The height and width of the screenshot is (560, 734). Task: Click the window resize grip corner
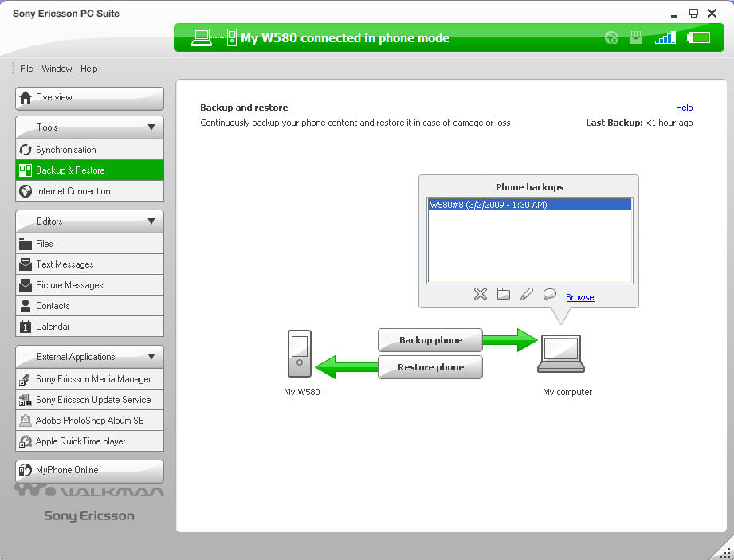click(725, 552)
